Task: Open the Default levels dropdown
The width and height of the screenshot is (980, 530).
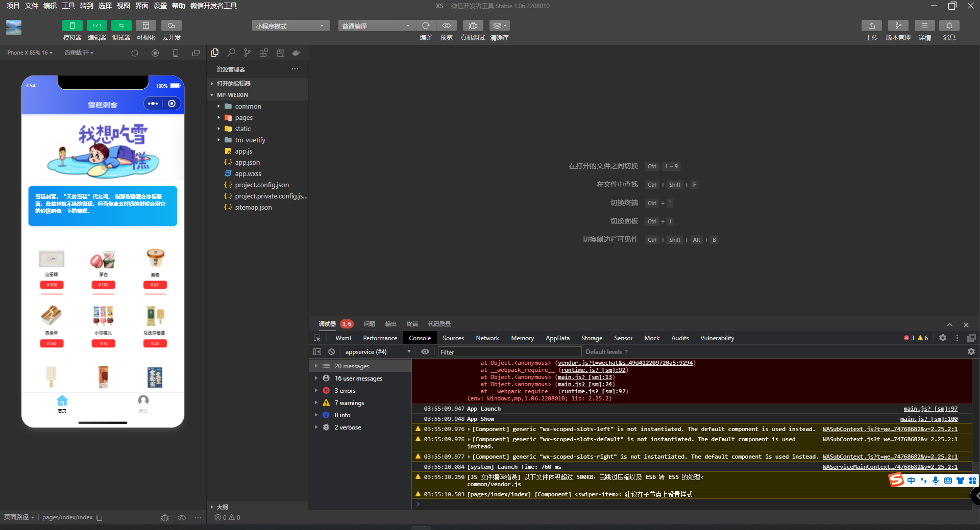Action: point(606,352)
